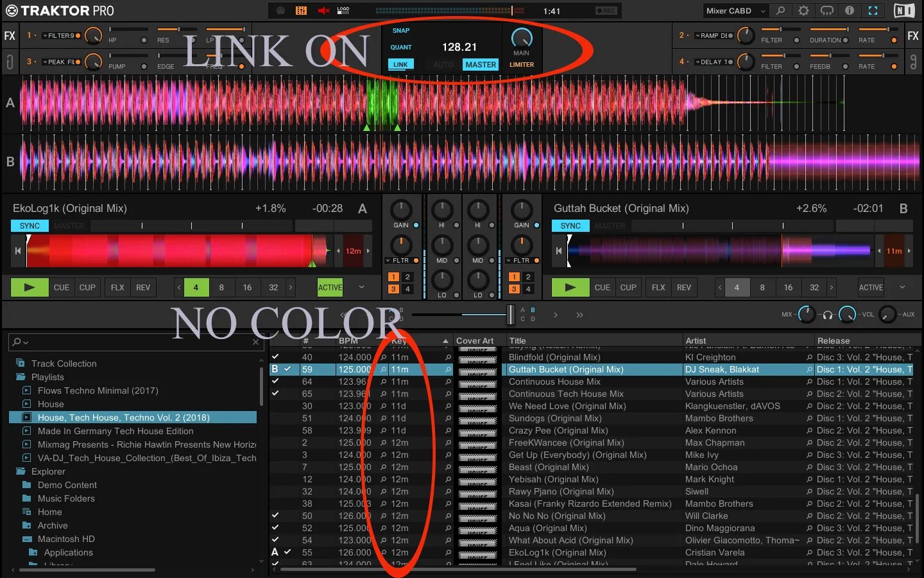Click the orange MIDI controller indicator icon

pyautogui.click(x=301, y=10)
